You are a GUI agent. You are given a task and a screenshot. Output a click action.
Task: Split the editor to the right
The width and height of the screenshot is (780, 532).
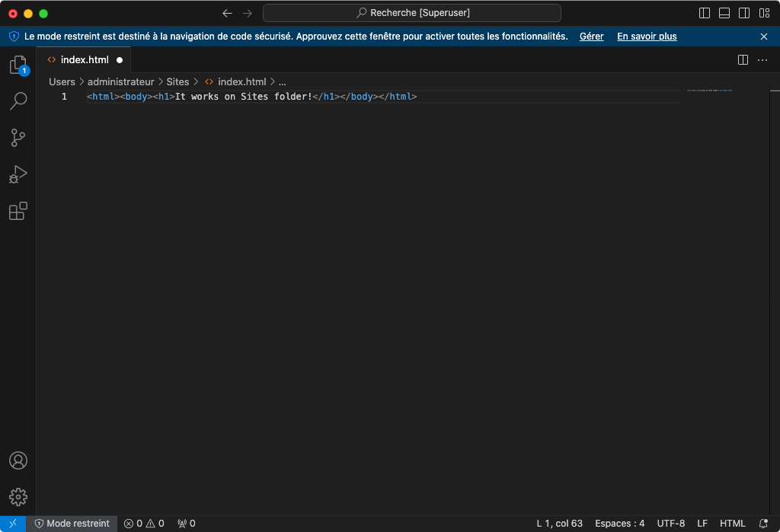(x=743, y=60)
